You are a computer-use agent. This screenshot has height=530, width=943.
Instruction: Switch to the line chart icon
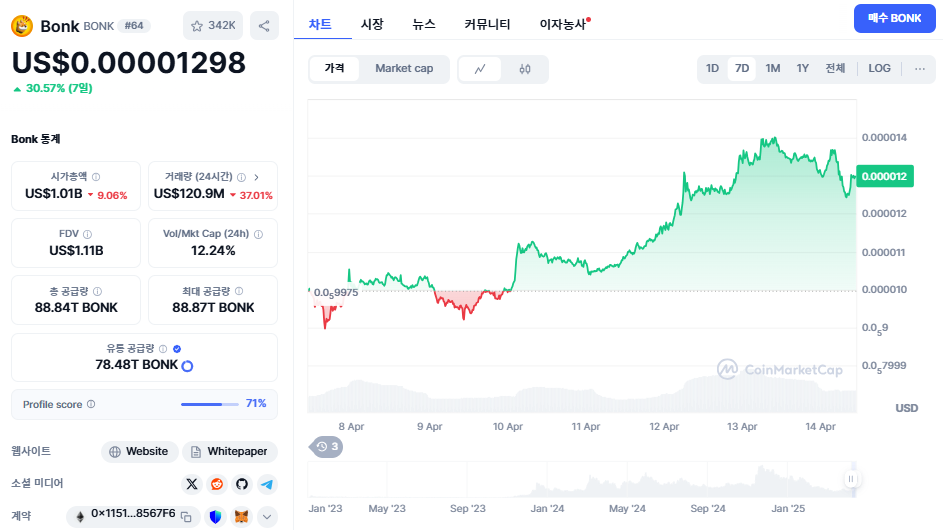coord(480,69)
